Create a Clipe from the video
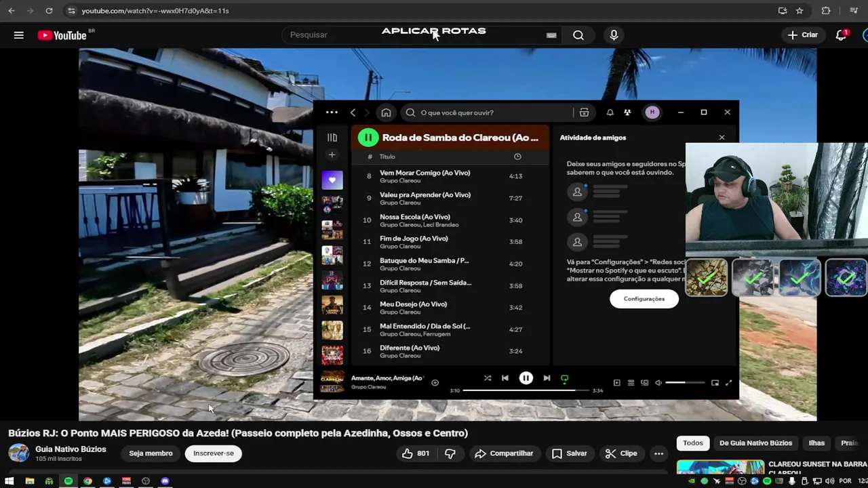This screenshot has height=488, width=868. coord(621,453)
